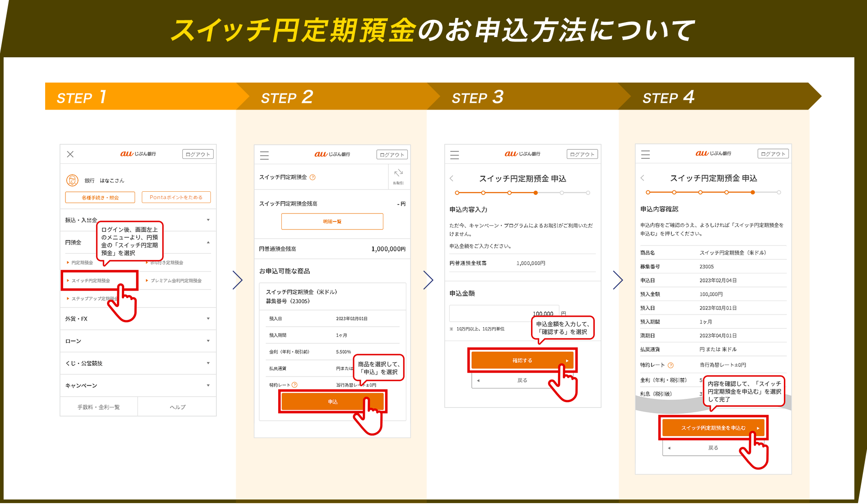Click the ※10万円以上、10万円単位 note

pyautogui.click(x=477, y=329)
